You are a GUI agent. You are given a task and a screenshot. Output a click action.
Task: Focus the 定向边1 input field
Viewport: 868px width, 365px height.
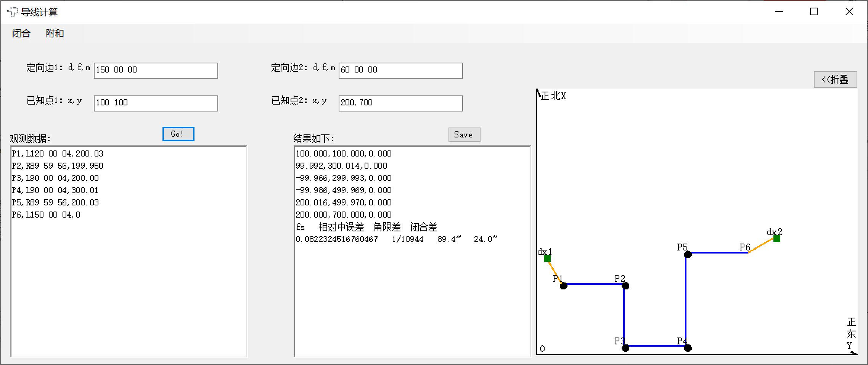point(156,71)
